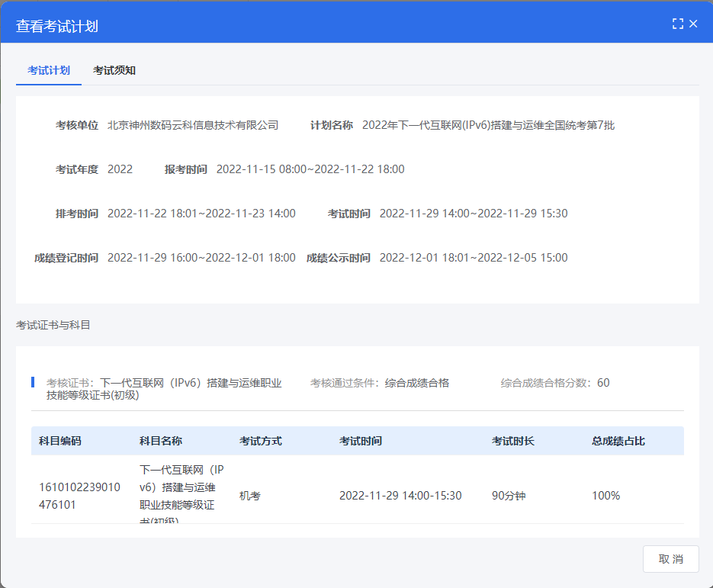
Task: Click the table's 2022-11-29 14:00-15:30 cell
Action: tap(400, 496)
